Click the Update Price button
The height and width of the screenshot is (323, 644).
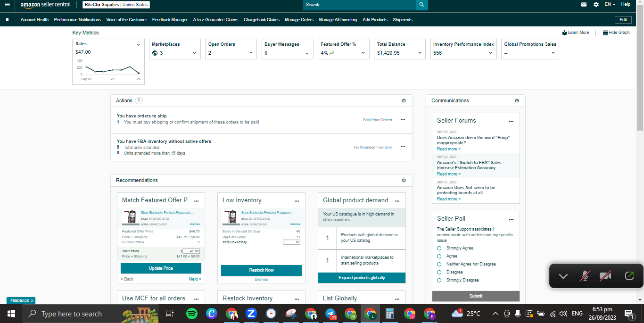pos(161,268)
